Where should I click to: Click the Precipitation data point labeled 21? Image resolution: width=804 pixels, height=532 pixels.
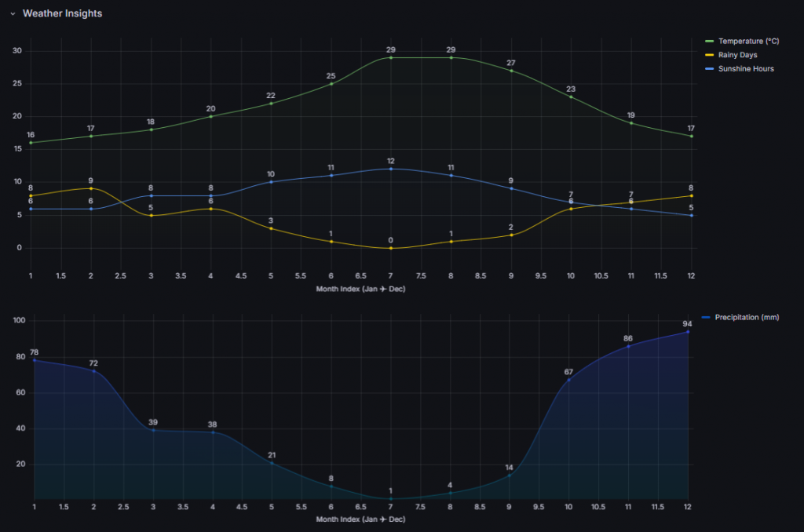pyautogui.click(x=272, y=462)
